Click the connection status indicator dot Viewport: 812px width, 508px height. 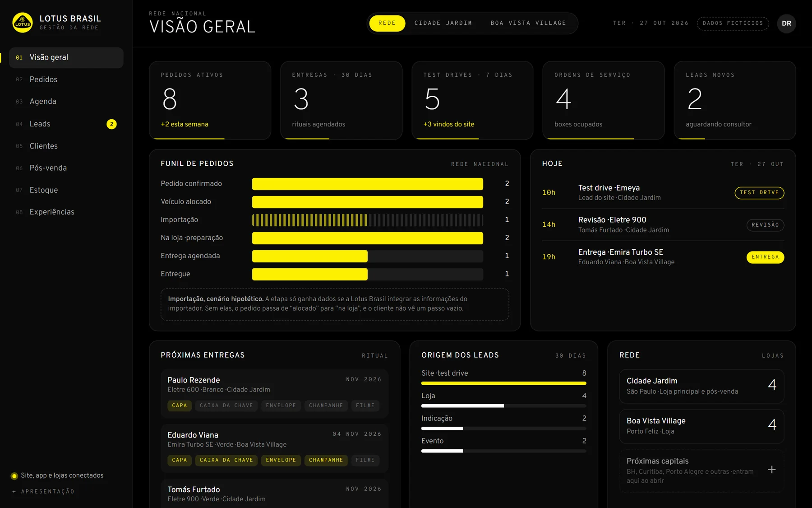pyautogui.click(x=14, y=476)
